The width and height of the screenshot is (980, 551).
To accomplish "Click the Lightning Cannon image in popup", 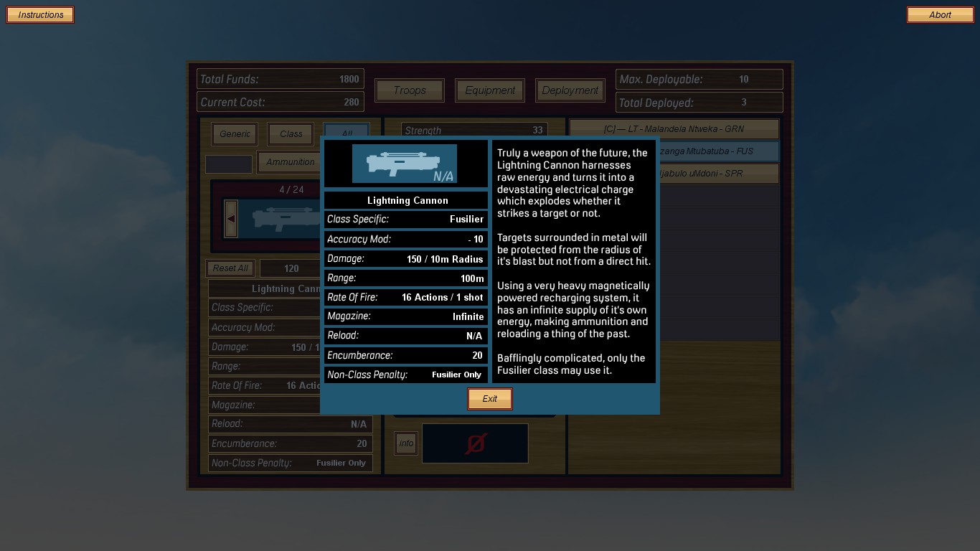I will (405, 164).
